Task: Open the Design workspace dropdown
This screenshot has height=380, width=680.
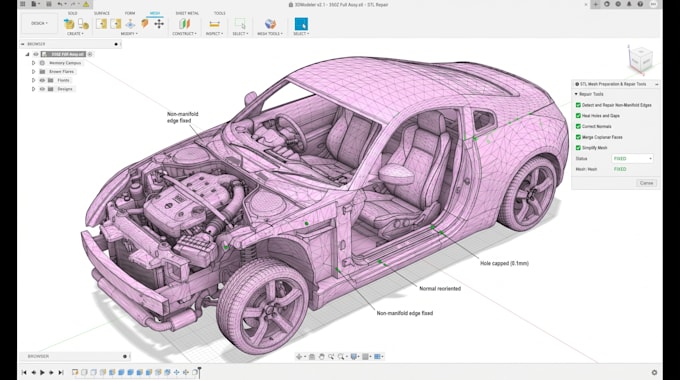Action: pyautogui.click(x=39, y=23)
